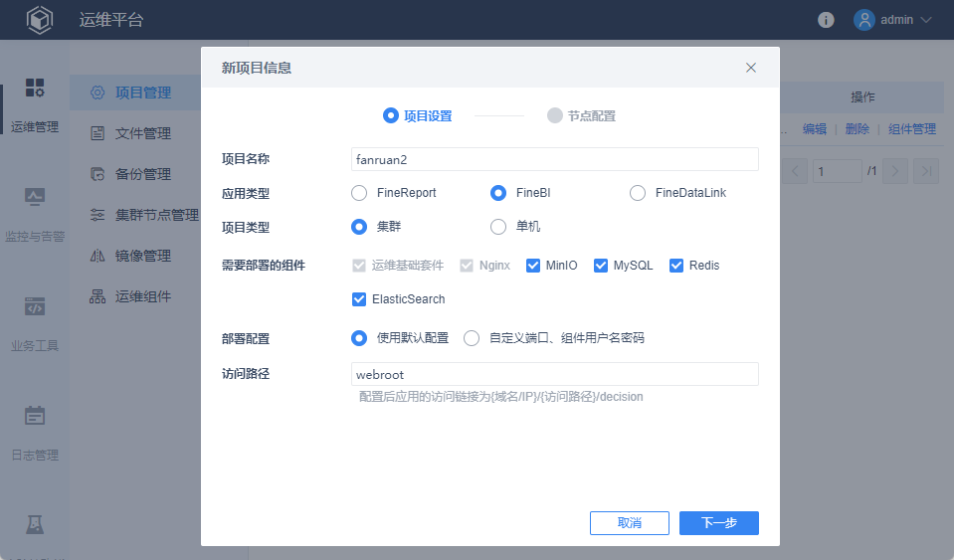954x560 pixels.
Task: Select the 项目设置 step
Action: pos(418,115)
